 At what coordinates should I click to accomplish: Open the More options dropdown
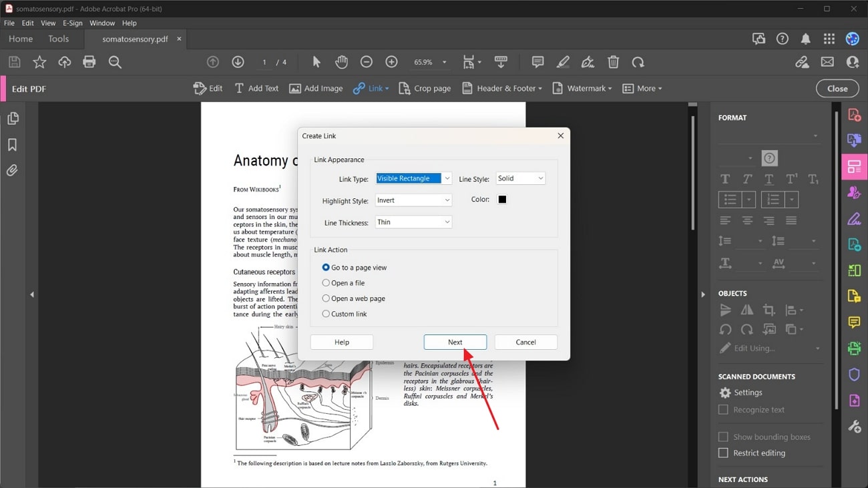[642, 88]
